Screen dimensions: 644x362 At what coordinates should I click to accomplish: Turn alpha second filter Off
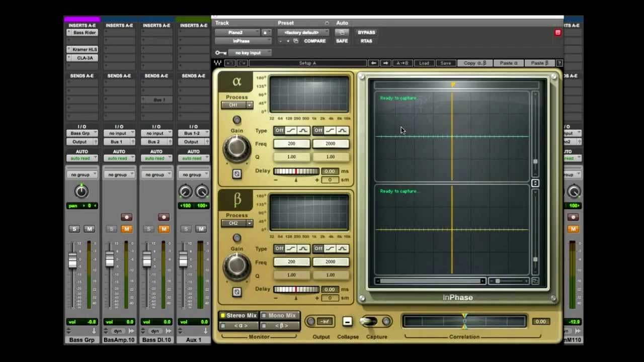click(318, 131)
